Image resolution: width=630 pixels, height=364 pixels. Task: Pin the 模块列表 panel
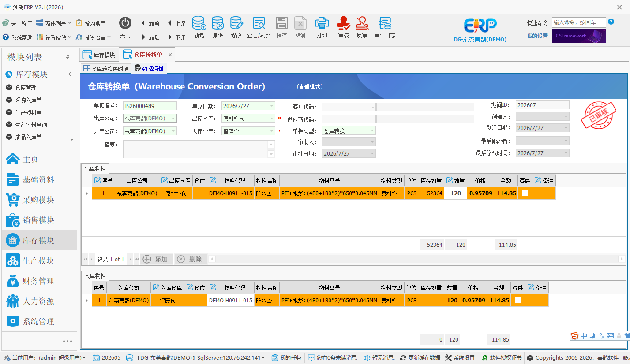68,57
